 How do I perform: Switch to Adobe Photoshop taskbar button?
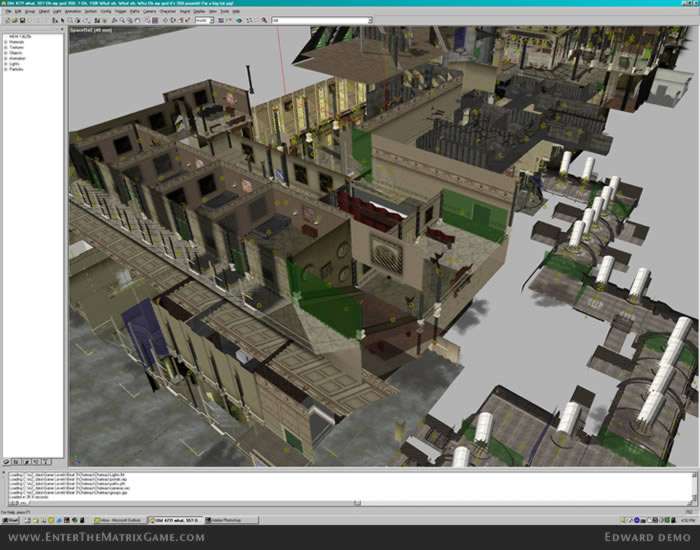230,520
